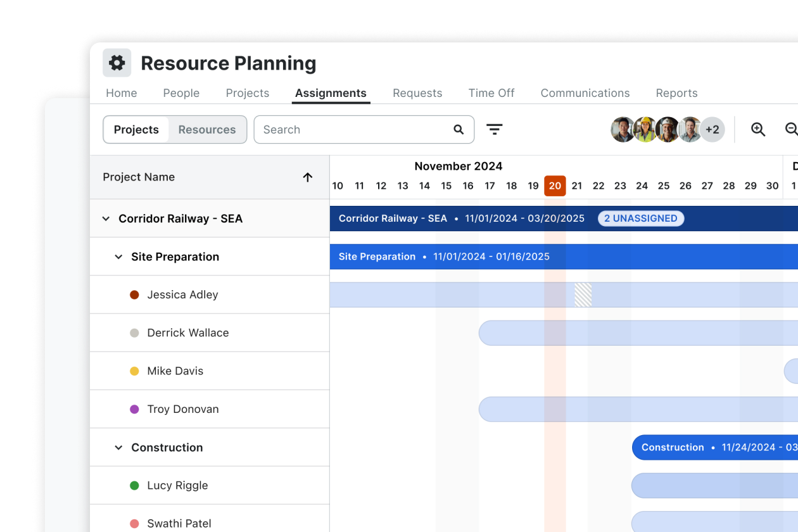Open the Reports tab
This screenshot has height=532, width=798.
(676, 93)
